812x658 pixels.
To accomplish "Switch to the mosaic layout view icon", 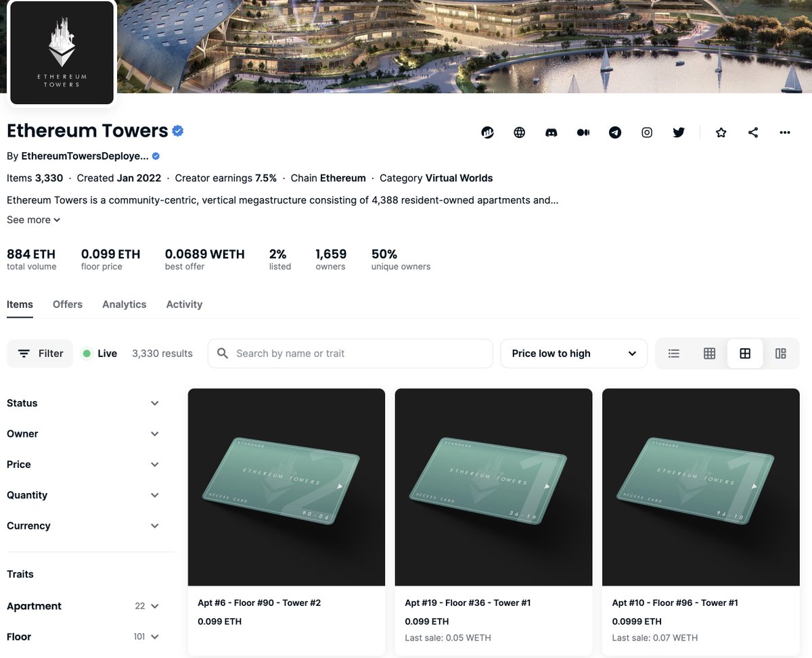I will [x=781, y=354].
